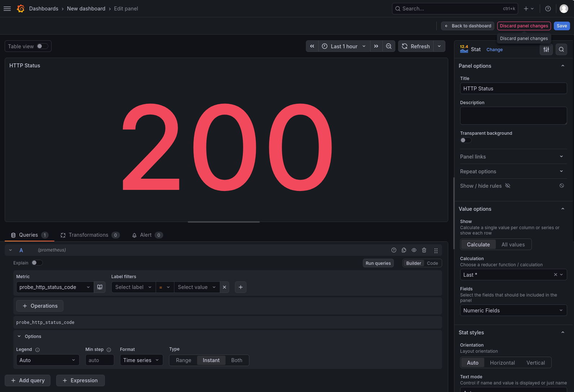Shift time range backwards

(312, 46)
